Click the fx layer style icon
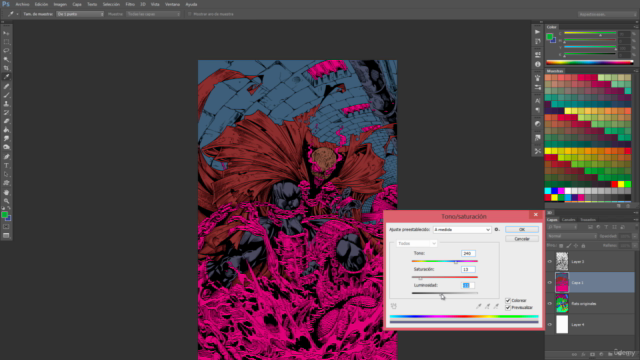This screenshot has height=360, width=640. coord(583,355)
